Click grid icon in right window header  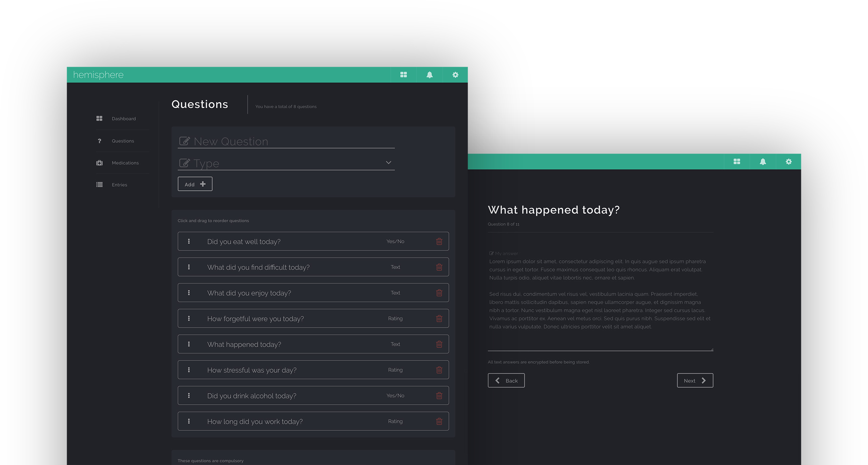tap(737, 161)
